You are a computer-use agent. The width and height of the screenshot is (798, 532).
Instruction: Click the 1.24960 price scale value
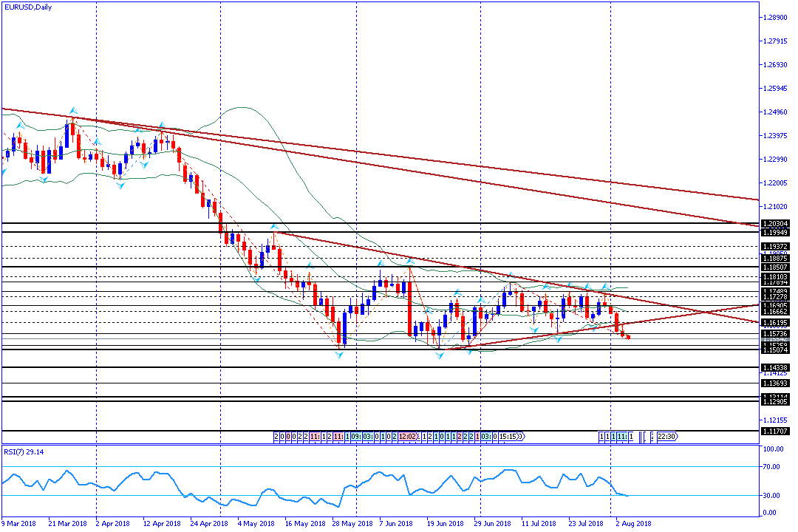coord(775,112)
